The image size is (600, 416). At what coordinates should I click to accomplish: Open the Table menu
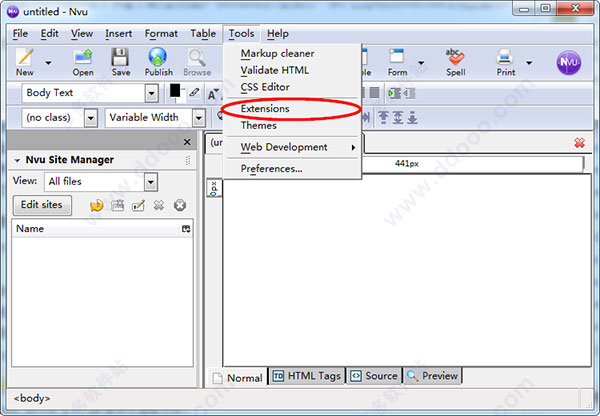pyautogui.click(x=203, y=34)
